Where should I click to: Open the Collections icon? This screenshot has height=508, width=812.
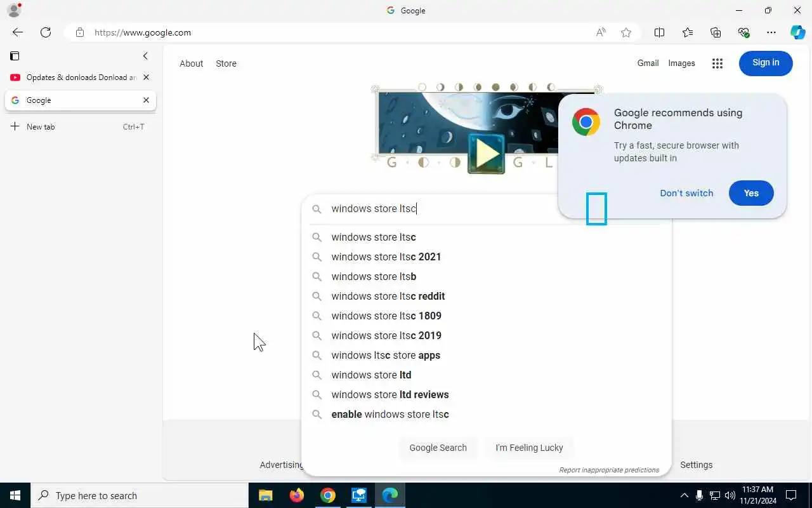pos(716,32)
